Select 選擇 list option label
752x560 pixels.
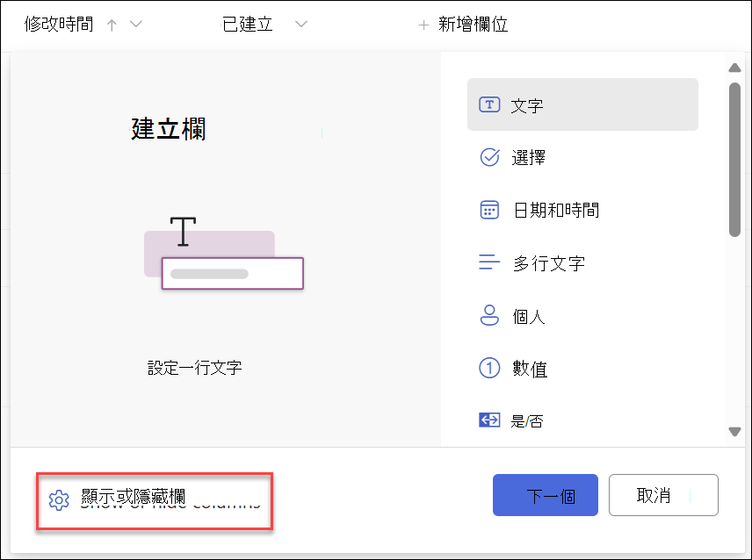coord(528,157)
